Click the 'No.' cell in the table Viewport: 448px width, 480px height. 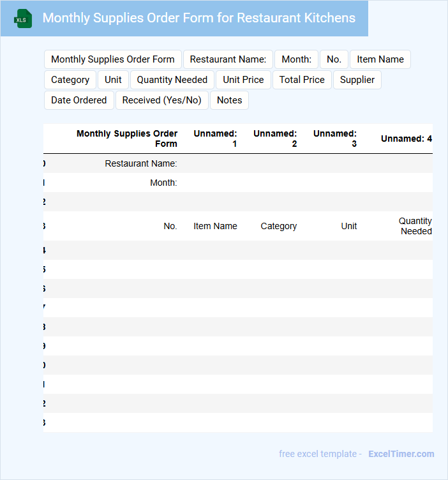pyautogui.click(x=170, y=226)
